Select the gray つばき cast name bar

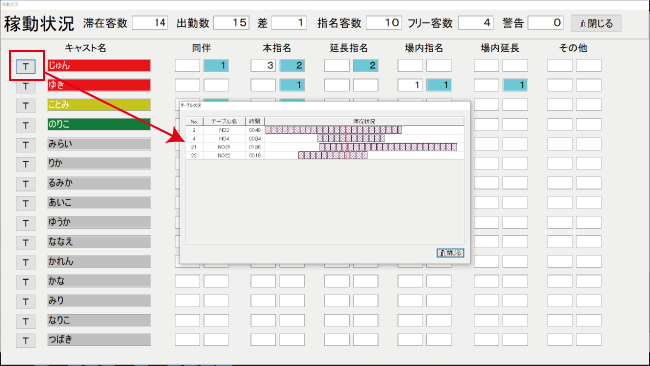pyautogui.click(x=99, y=339)
